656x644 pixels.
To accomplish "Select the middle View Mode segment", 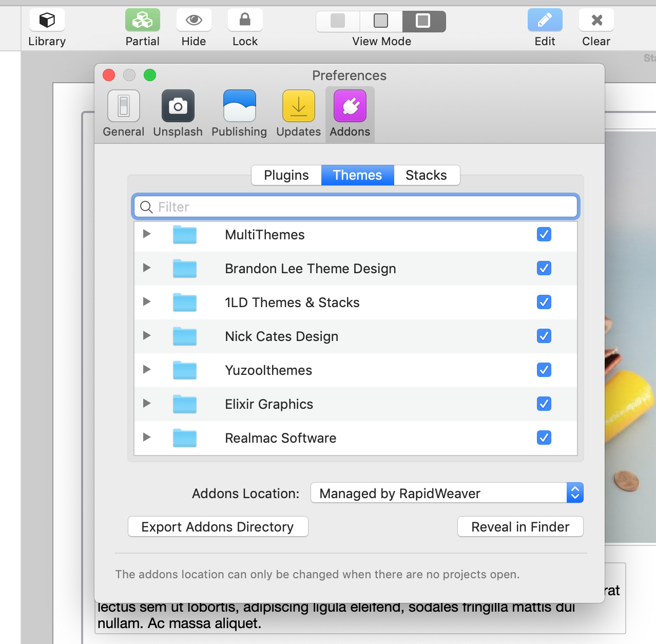I will coord(381,21).
